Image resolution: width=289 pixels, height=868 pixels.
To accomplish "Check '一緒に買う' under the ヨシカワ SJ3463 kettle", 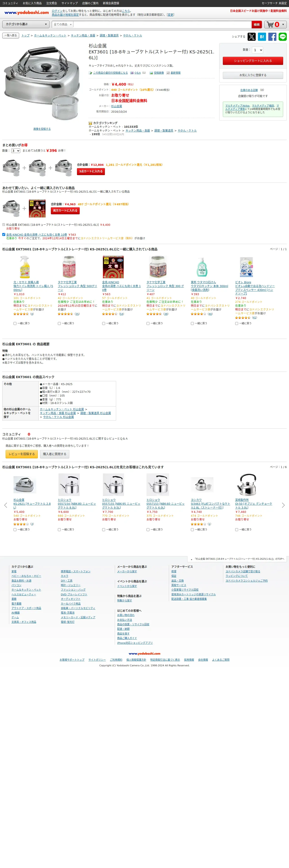I will point(192,530).
